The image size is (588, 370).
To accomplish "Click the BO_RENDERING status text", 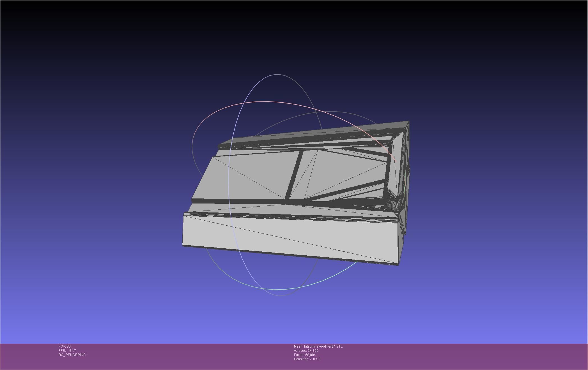I will click(72, 355).
